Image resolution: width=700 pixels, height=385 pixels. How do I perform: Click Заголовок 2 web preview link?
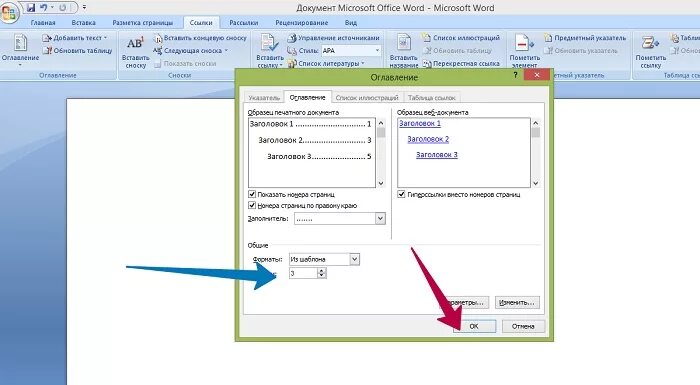tap(428, 139)
